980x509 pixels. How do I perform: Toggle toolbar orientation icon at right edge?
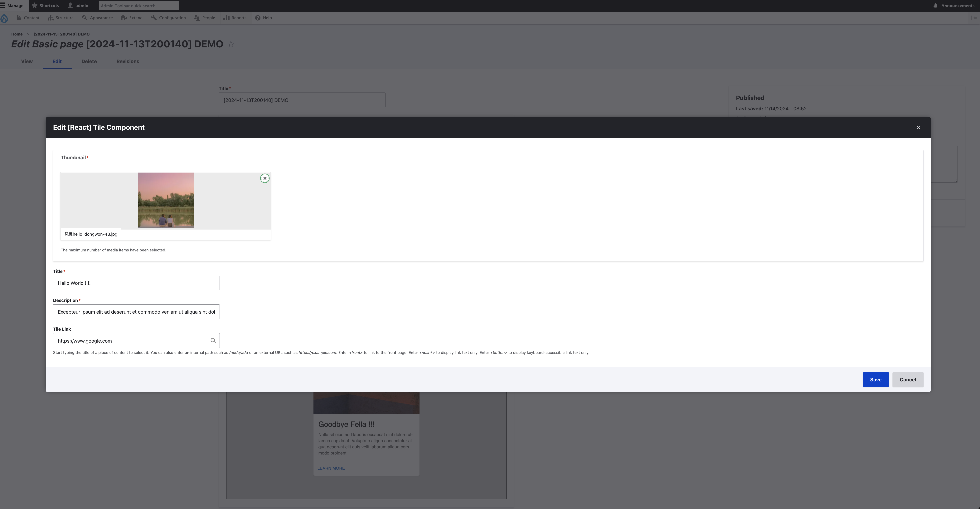[x=974, y=18]
